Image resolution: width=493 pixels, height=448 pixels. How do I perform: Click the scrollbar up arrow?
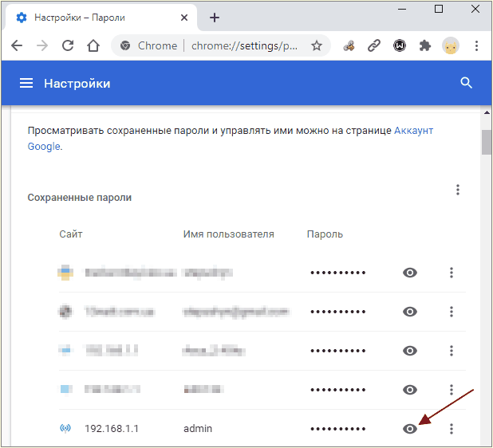[487, 112]
